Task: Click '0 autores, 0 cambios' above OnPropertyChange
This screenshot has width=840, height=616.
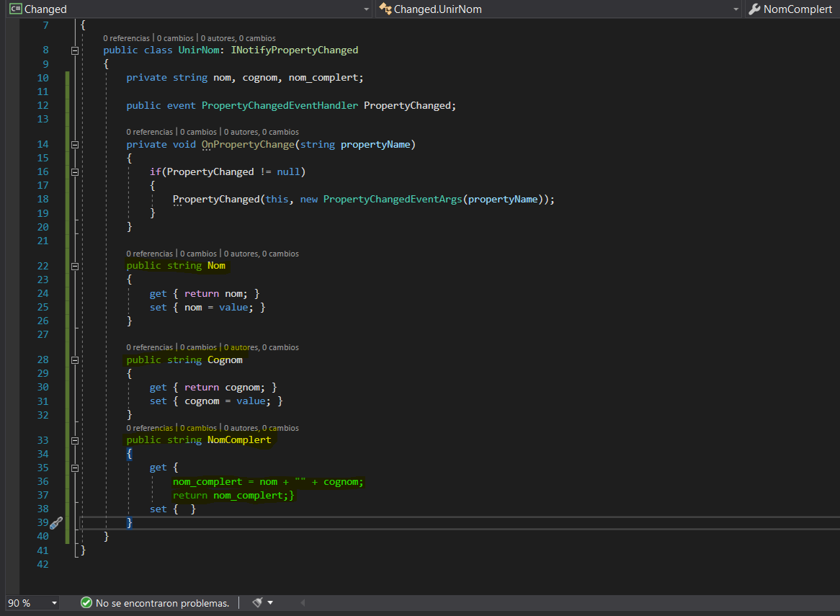Action: (261, 132)
